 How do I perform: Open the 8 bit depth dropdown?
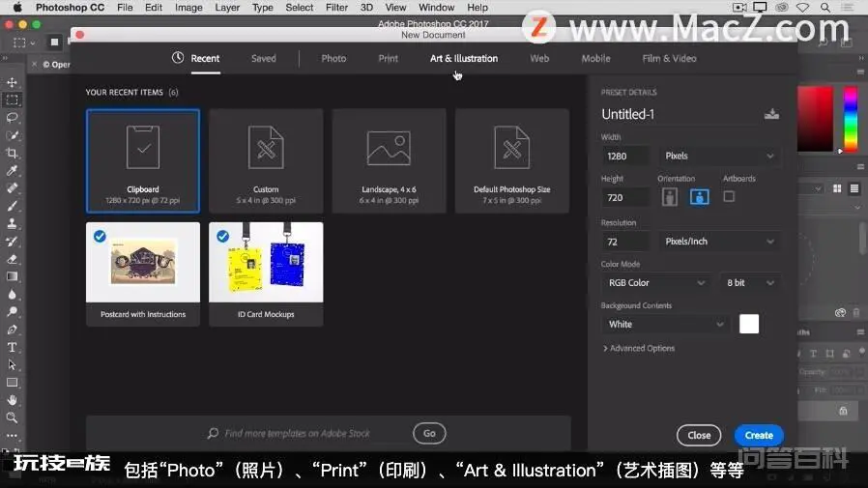click(750, 283)
